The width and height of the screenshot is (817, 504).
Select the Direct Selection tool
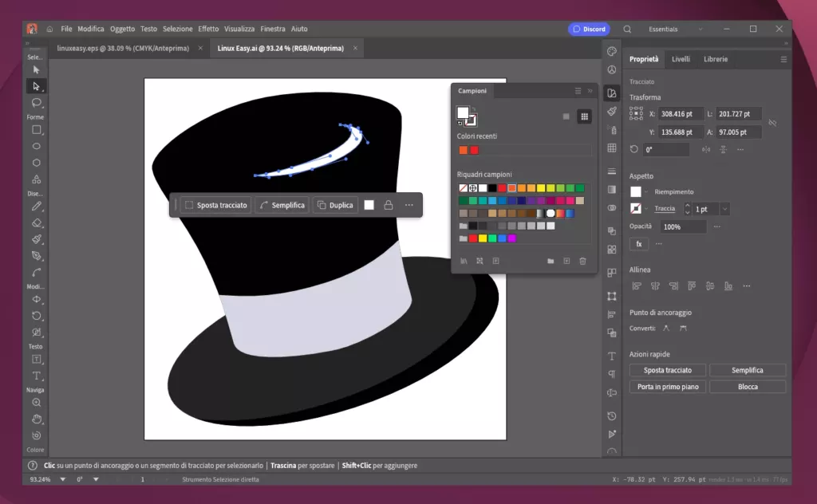[36, 86]
